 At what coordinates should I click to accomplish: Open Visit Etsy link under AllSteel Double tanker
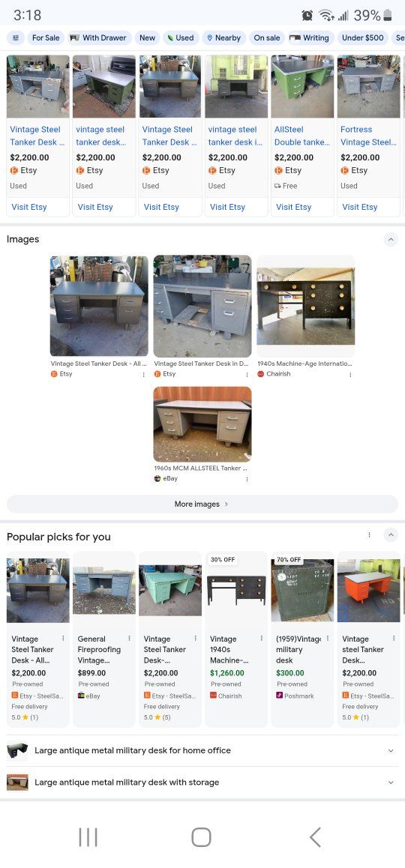click(x=294, y=207)
